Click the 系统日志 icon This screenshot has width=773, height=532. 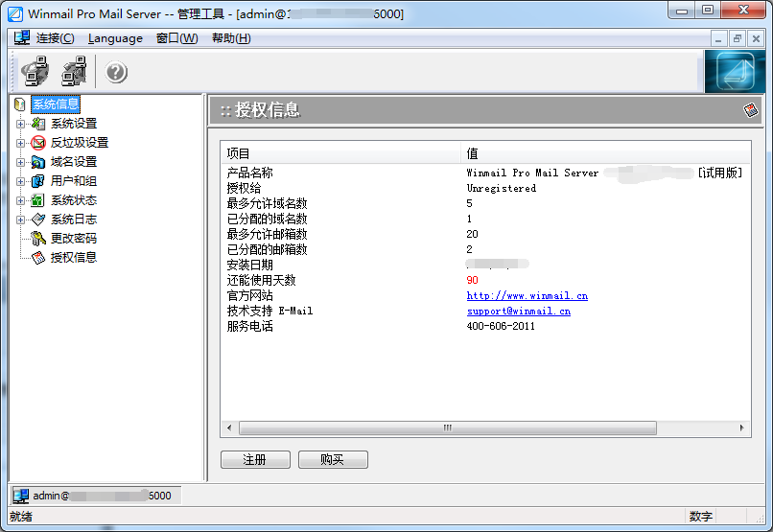point(38,220)
